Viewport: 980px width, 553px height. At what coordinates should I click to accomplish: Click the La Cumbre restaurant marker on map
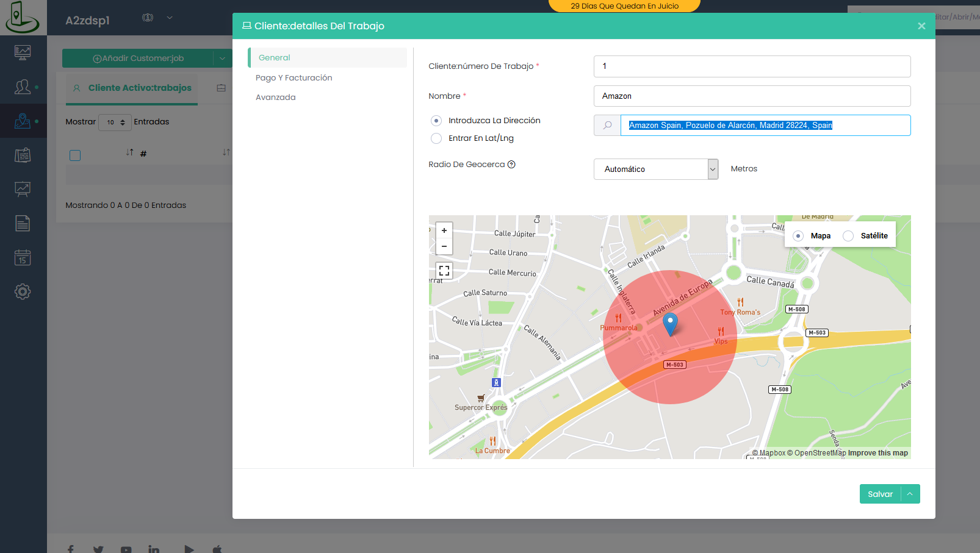point(492,441)
